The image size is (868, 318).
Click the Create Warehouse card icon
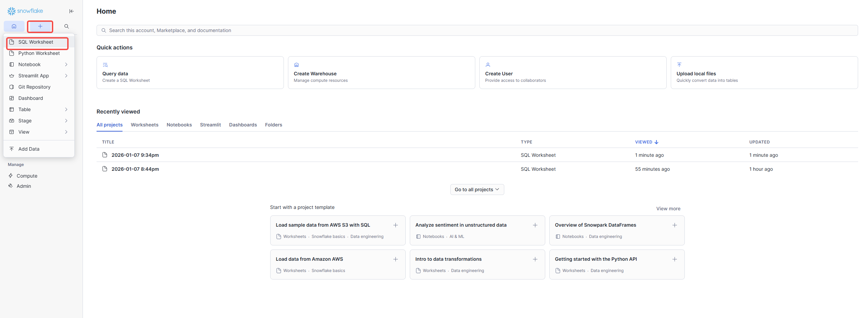click(x=296, y=65)
